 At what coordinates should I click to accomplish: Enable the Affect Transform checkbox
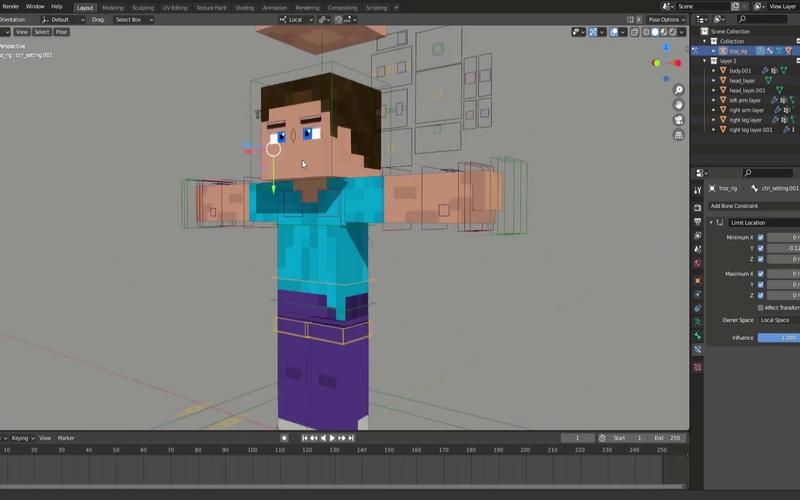pyautogui.click(x=761, y=308)
